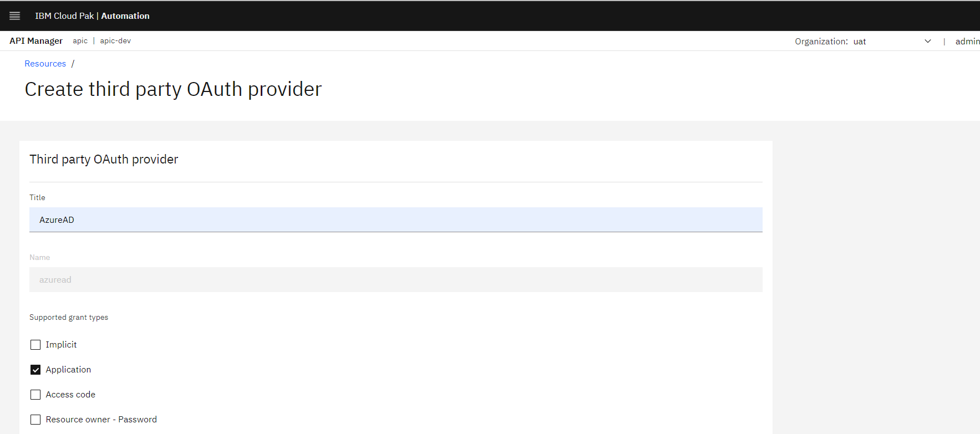Click the Create third party OAuth provider heading
The height and width of the screenshot is (434, 980).
[173, 89]
